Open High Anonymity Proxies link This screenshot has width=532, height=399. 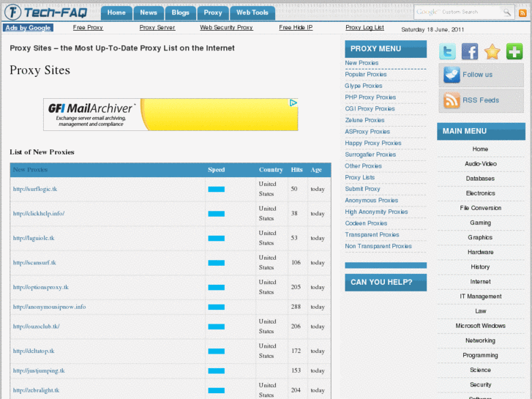pos(377,212)
